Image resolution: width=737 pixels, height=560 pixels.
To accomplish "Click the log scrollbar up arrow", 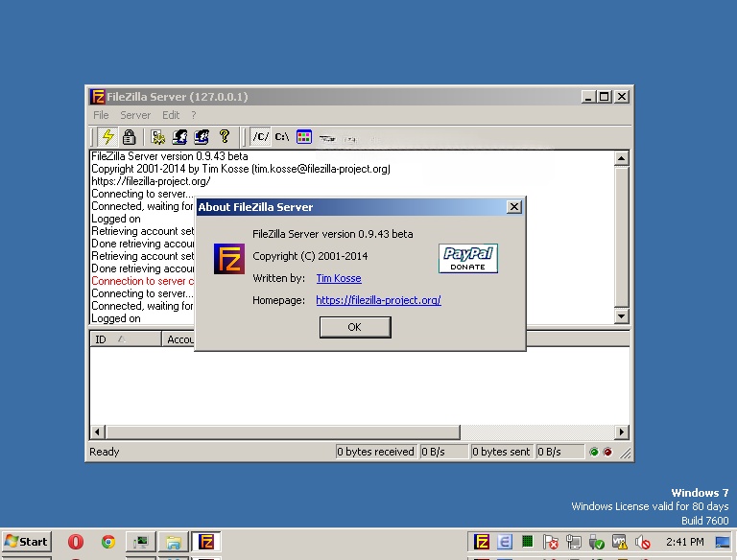I will [x=622, y=158].
